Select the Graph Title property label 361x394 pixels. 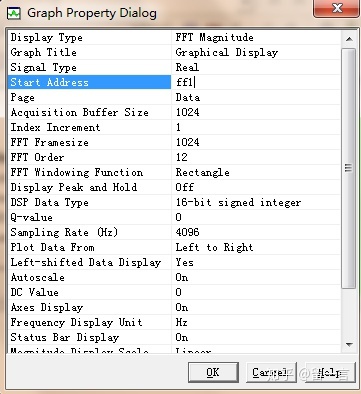coord(44,52)
